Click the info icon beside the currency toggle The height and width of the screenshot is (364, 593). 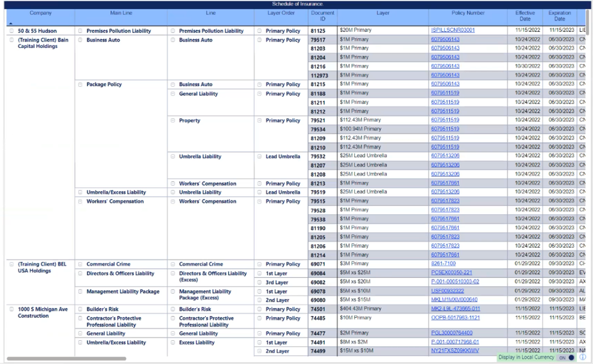(583, 357)
